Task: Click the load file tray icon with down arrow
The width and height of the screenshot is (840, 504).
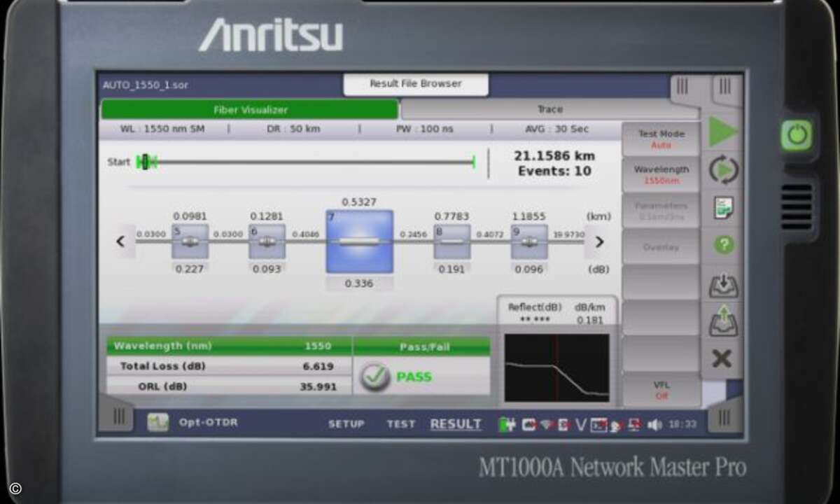Action: 723,285
